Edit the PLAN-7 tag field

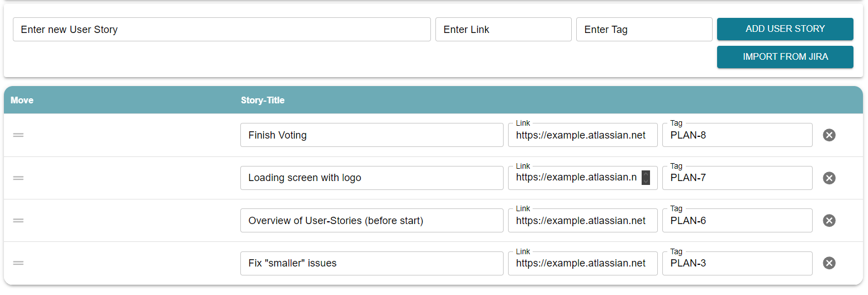737,178
